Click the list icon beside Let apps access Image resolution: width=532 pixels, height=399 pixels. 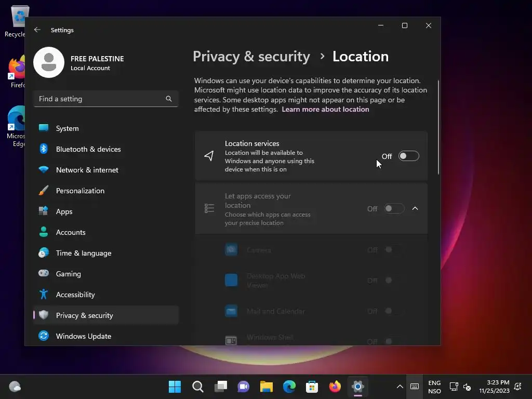point(209,208)
